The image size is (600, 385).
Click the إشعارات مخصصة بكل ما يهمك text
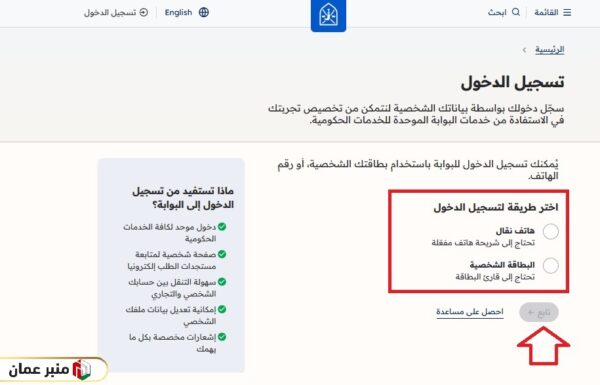pyautogui.click(x=173, y=343)
